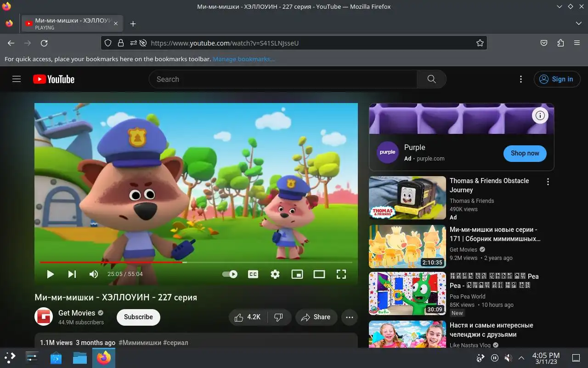
Task: Save page to Pocket
Action: (x=544, y=43)
